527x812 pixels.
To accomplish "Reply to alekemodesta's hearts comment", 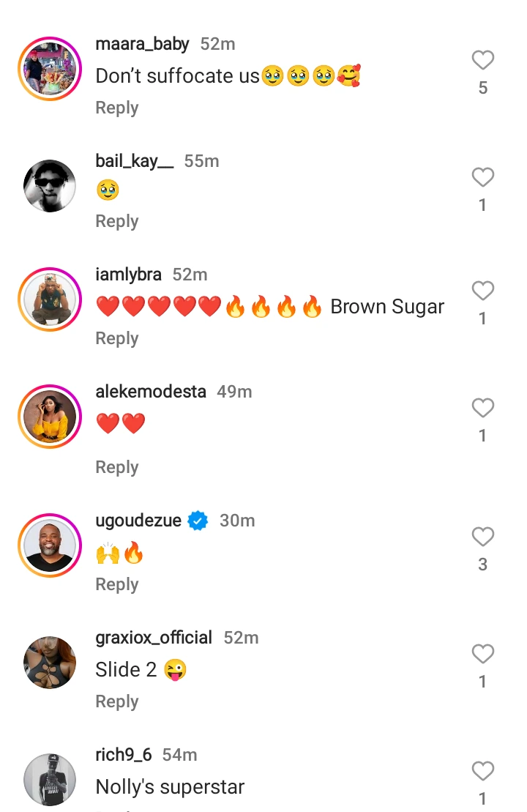I will (117, 467).
